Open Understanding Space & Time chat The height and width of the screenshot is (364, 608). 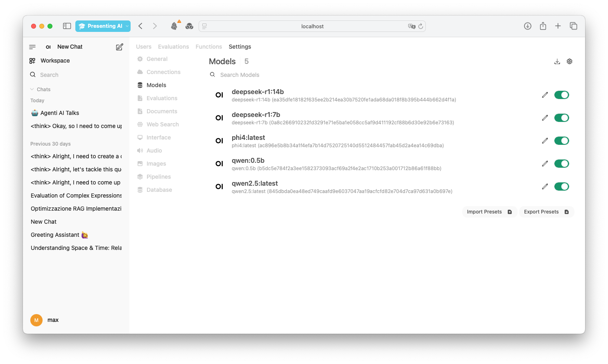pyautogui.click(x=76, y=248)
